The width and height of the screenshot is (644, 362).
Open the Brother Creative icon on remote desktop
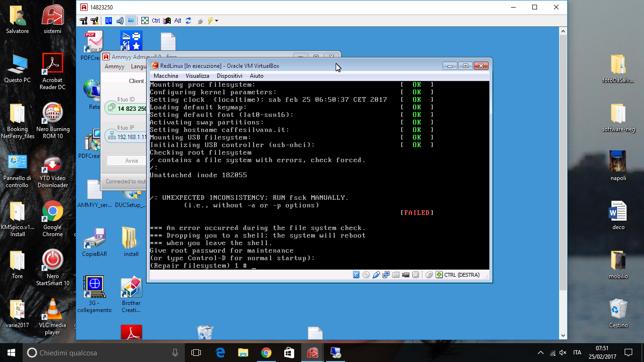131,295
